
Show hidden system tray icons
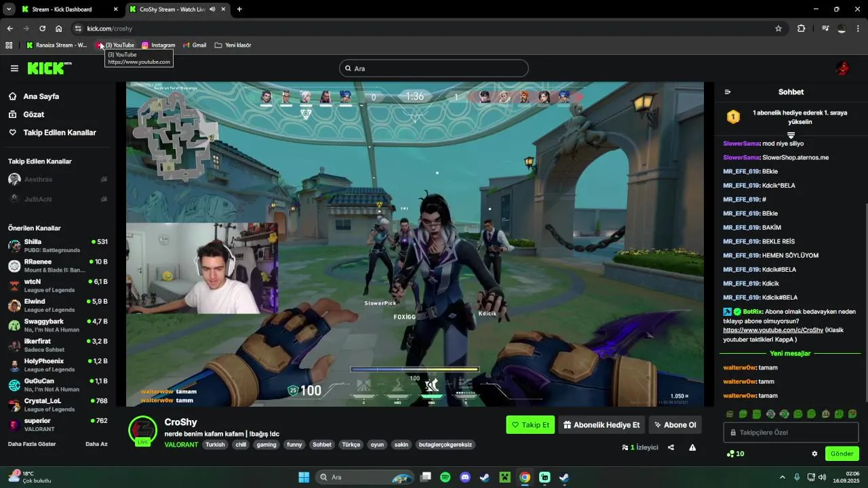[x=782, y=477]
